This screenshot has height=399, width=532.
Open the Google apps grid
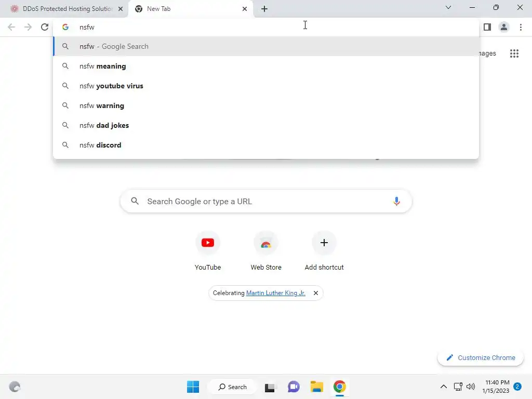click(x=514, y=54)
